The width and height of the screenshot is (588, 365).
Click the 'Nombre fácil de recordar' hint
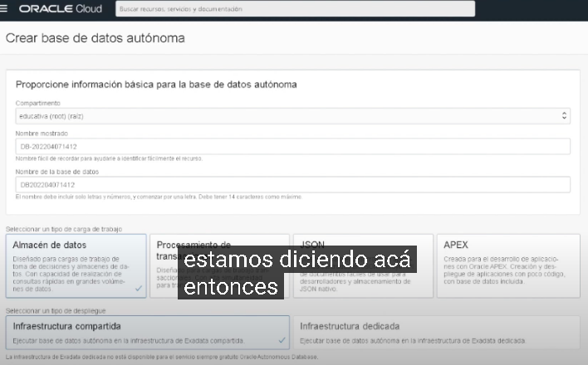click(x=109, y=158)
